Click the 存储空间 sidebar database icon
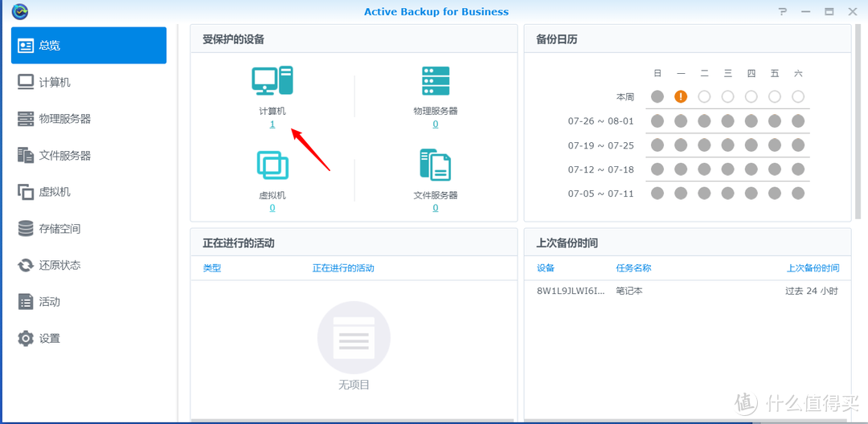Image resolution: width=868 pixels, height=424 pixels. [x=26, y=228]
